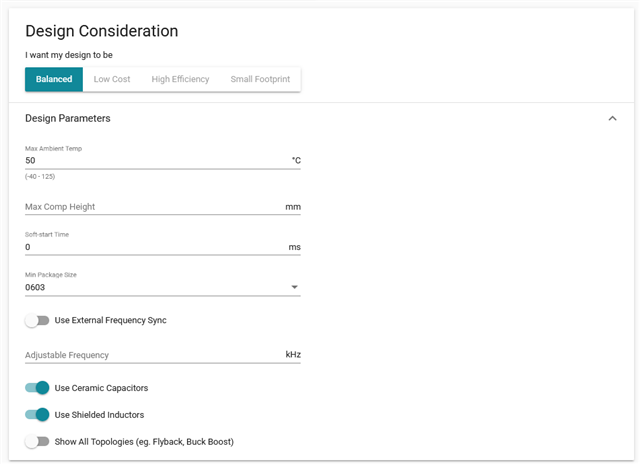Click the Use Shielded Inductors label
Image resolution: width=640 pixels, height=464 pixels.
(99, 415)
